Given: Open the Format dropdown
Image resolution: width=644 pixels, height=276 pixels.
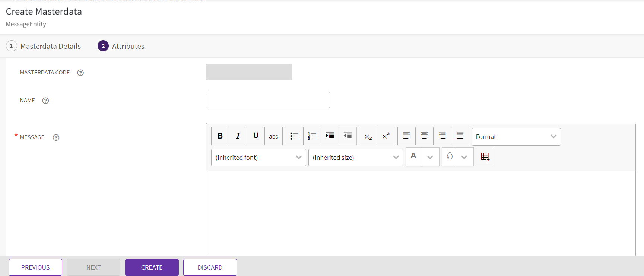Looking at the screenshot, I should tap(516, 137).
